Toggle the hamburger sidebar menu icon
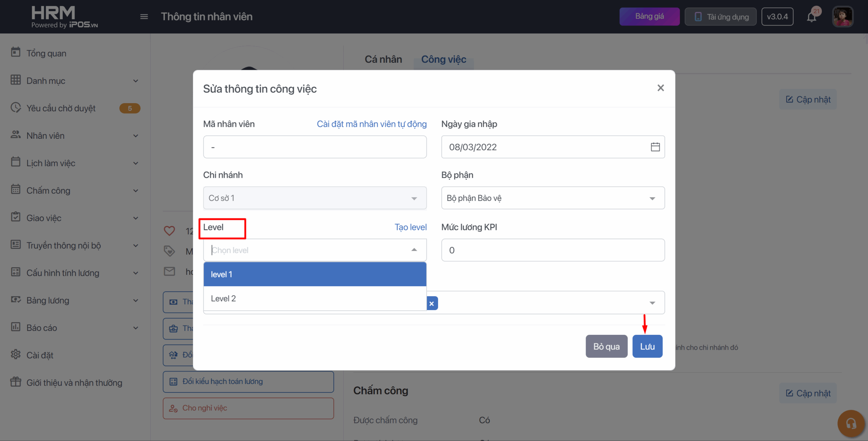This screenshot has width=868, height=441. (144, 17)
